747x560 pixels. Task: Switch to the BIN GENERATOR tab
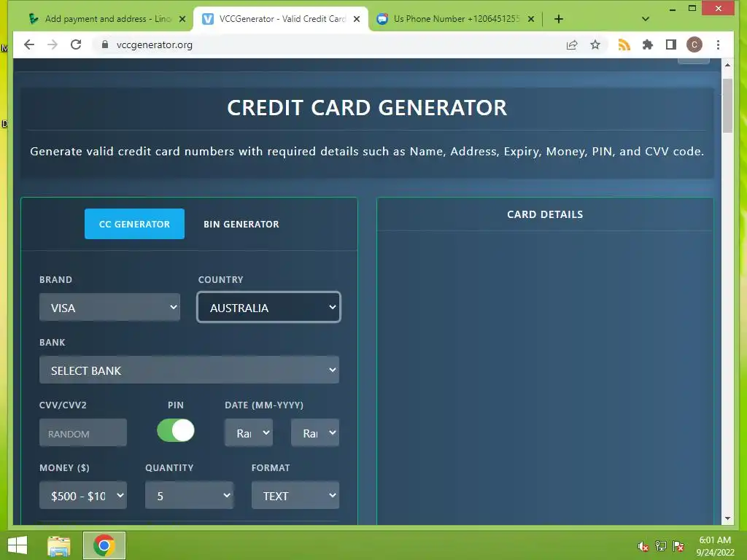pos(241,224)
